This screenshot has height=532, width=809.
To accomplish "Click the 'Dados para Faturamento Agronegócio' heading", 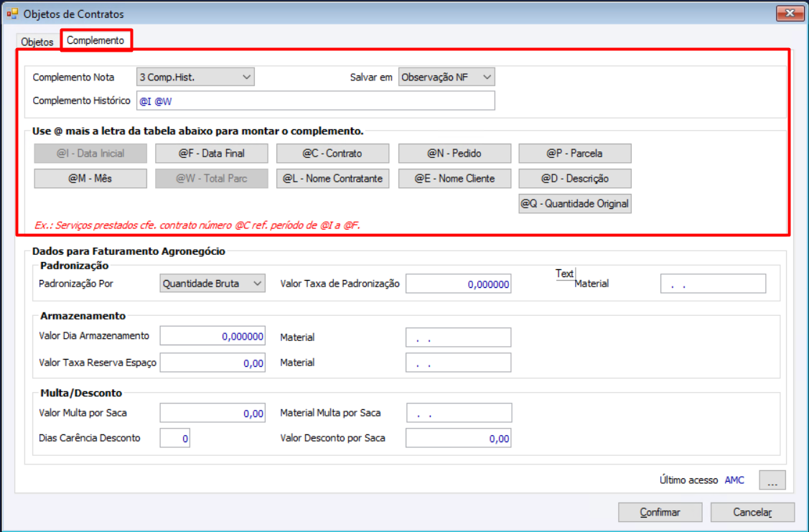I will [128, 251].
